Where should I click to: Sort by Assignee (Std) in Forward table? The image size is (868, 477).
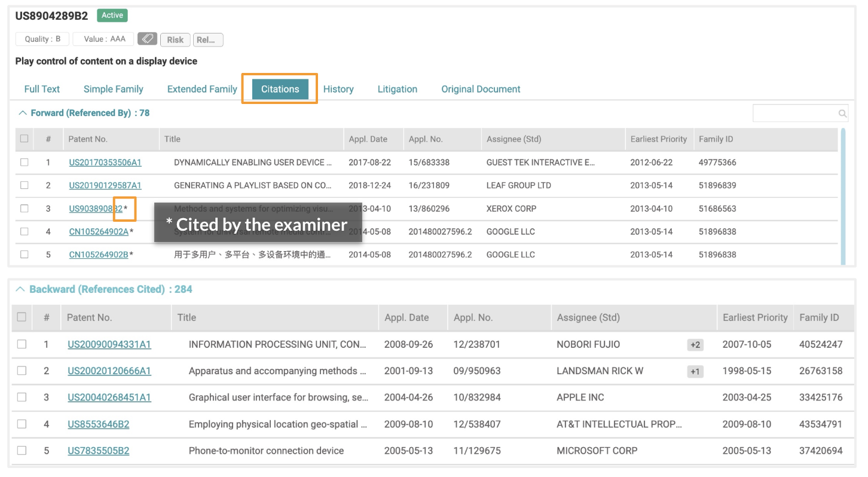(x=514, y=139)
